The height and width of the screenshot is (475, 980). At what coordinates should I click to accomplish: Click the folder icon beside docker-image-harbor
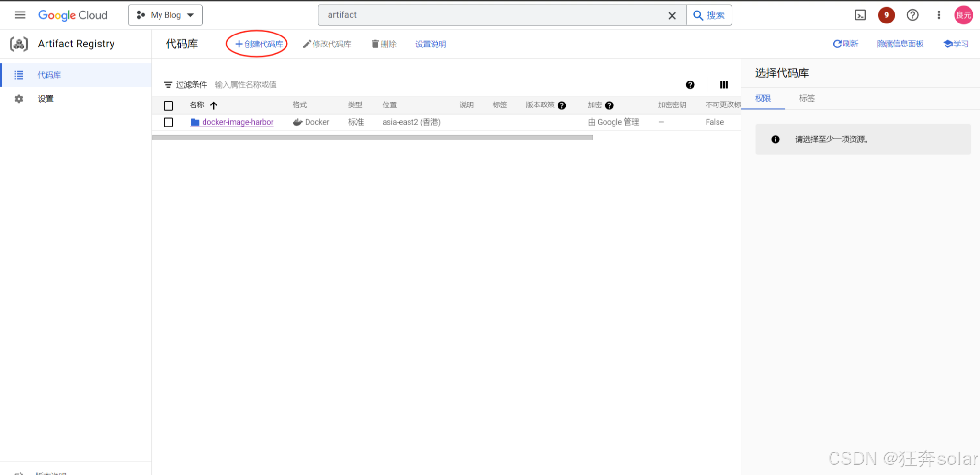195,122
